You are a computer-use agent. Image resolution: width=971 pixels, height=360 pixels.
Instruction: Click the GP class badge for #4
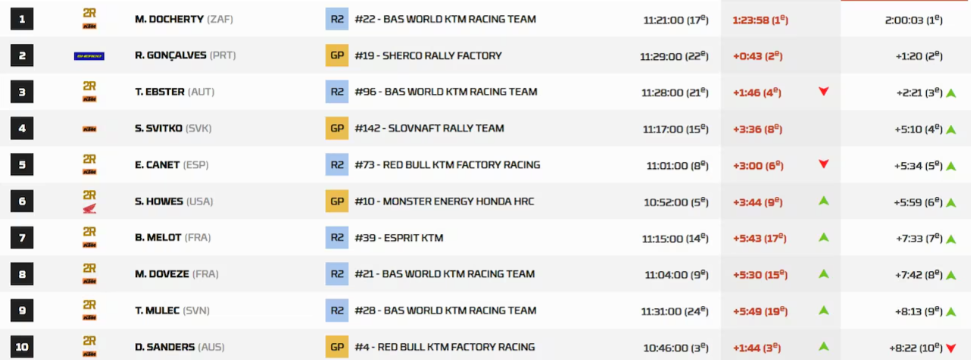pyautogui.click(x=337, y=347)
